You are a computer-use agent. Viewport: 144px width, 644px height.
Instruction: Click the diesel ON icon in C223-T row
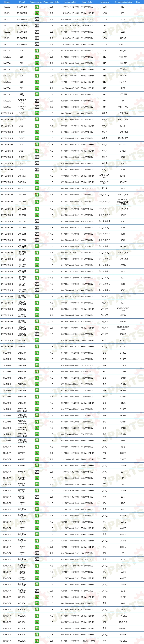(37, 19)
